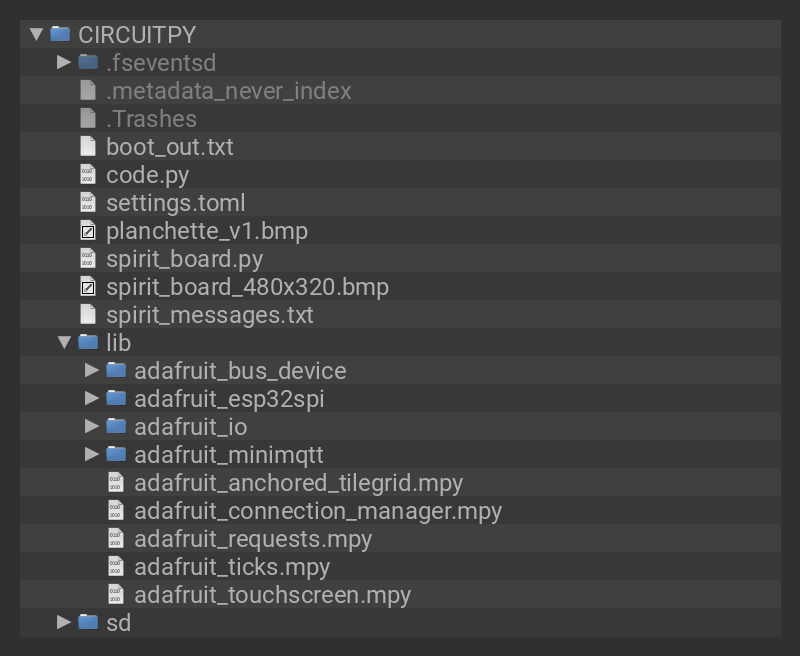Viewport: 800px width, 656px height.
Task: Select spirit_board.py in the file list
Action: [x=184, y=259]
